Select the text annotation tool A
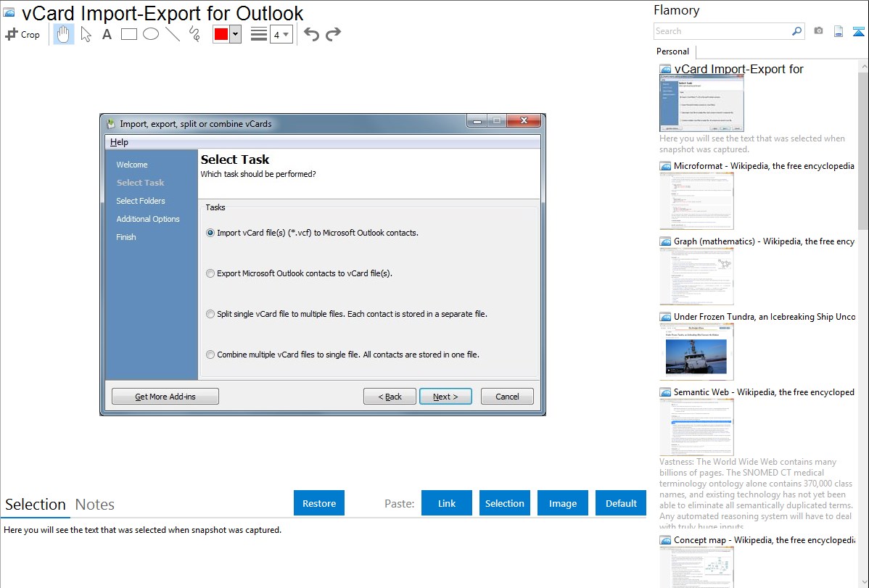Screen dimensions: 869x588 [107, 34]
